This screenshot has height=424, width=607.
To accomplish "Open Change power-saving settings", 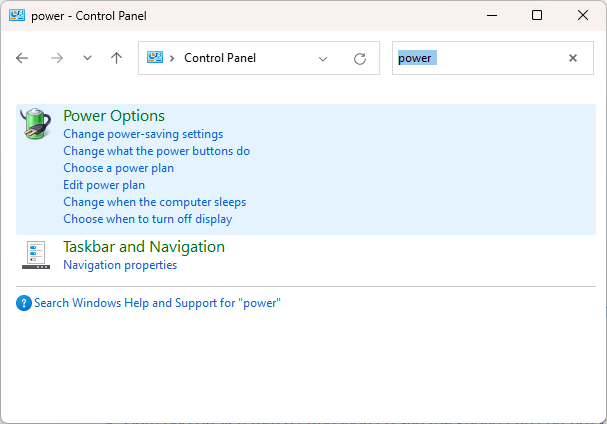I will [x=143, y=134].
